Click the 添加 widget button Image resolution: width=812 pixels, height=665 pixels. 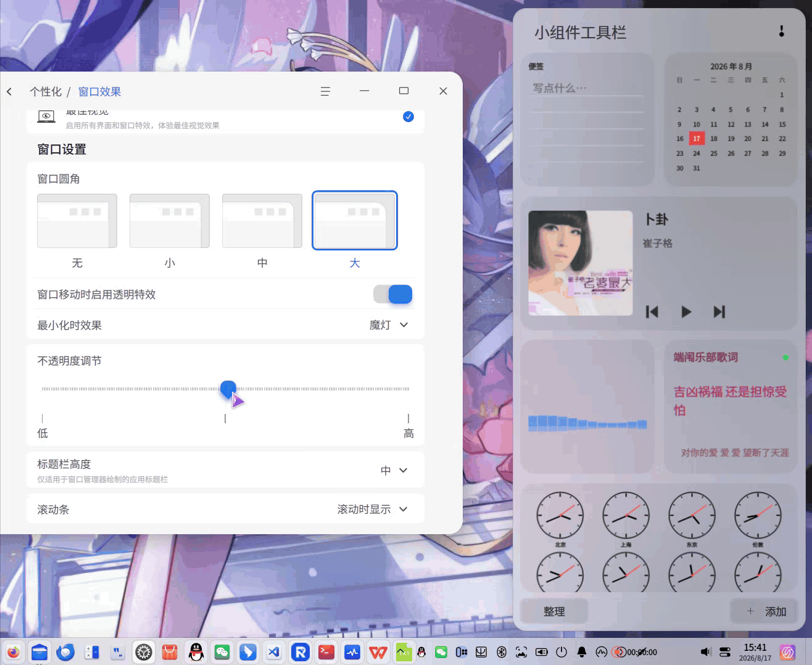764,611
